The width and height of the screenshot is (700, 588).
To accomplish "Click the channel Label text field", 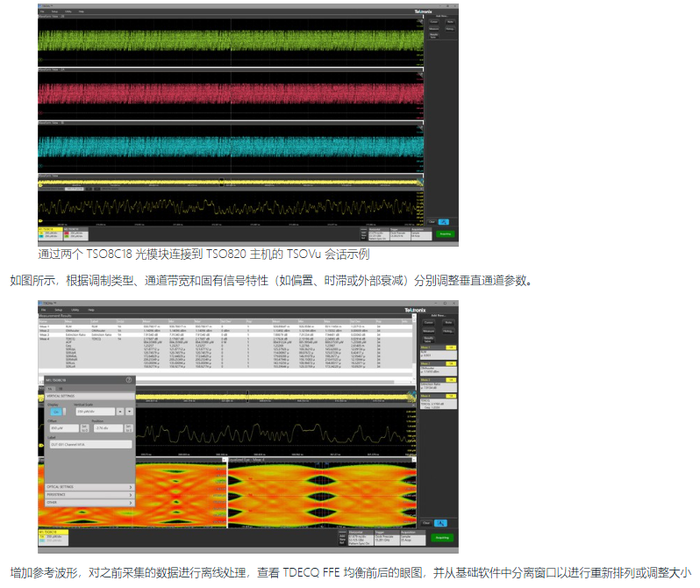I will (91, 444).
